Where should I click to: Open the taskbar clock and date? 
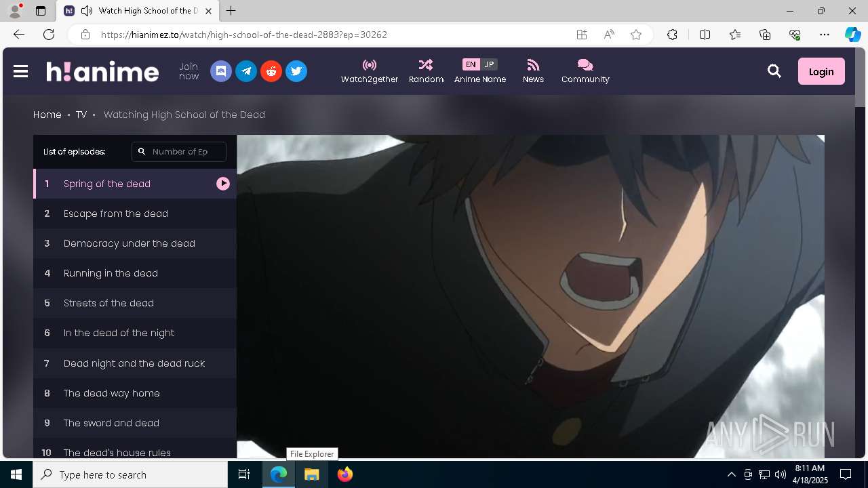tap(810, 474)
